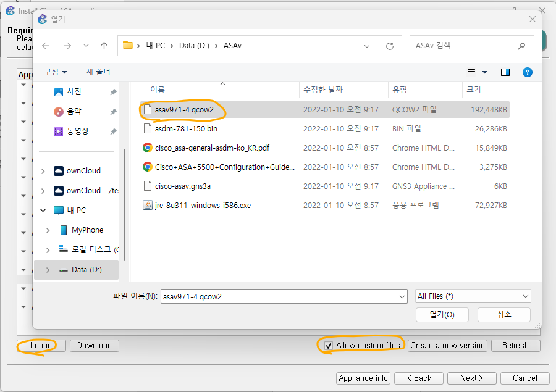The width and height of the screenshot is (556, 392).
Task: Expand the first ownCloud tree node
Action: pyautogui.click(x=43, y=171)
